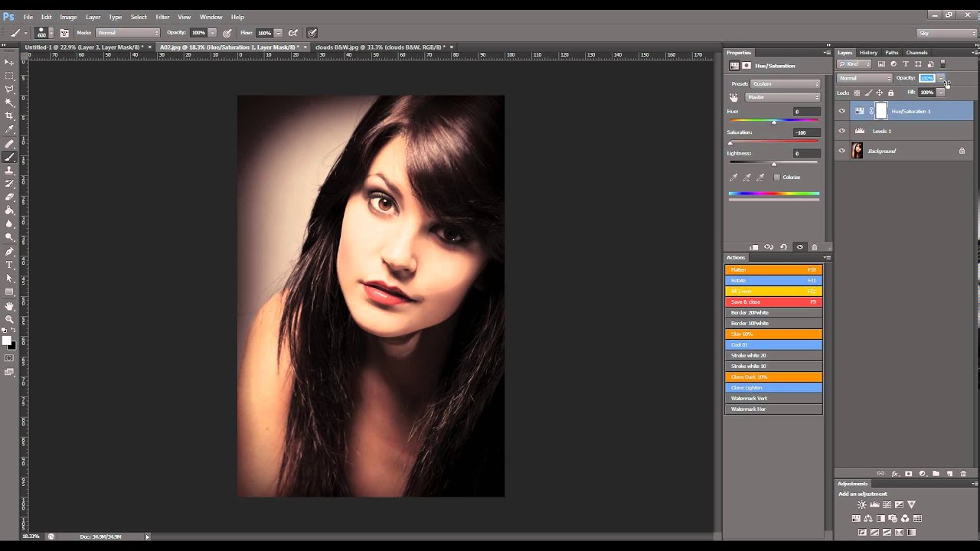980x551 pixels.
Task: Run the Border 20Pwhite action
Action: (773, 312)
